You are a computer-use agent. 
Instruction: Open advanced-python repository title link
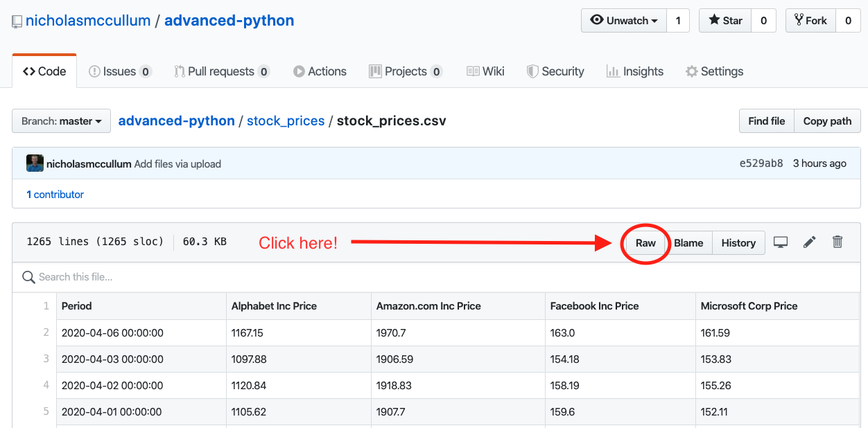point(229,21)
